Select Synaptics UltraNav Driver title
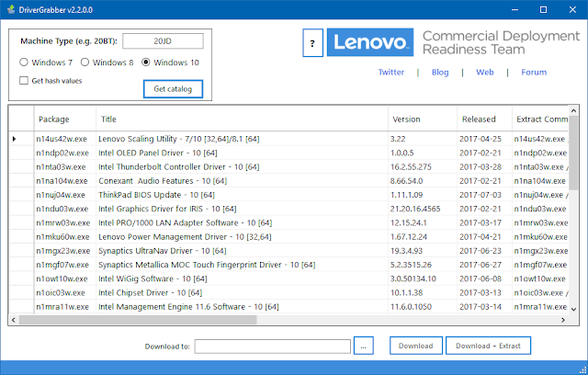588x375 pixels. 242,251
